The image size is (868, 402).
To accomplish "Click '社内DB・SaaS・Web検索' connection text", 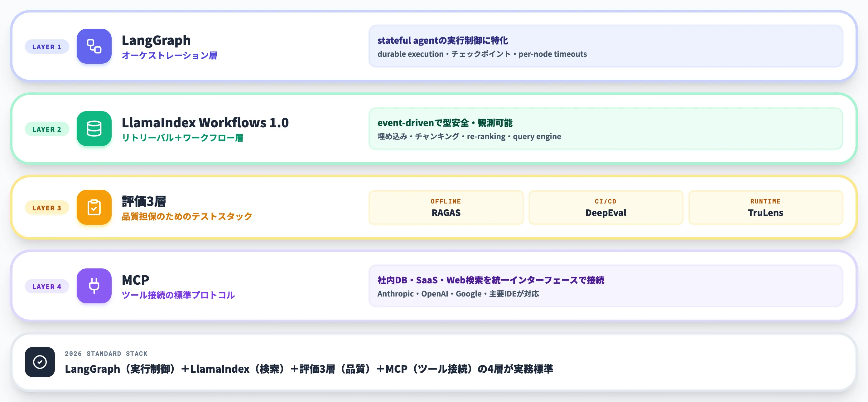I will pyautogui.click(x=491, y=280).
